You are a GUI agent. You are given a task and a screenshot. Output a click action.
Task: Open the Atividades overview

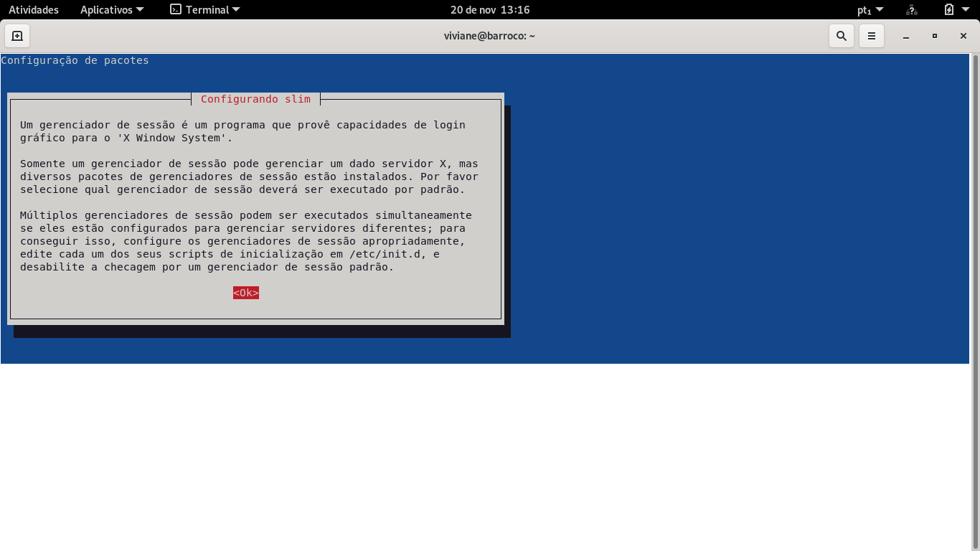pyautogui.click(x=34, y=10)
